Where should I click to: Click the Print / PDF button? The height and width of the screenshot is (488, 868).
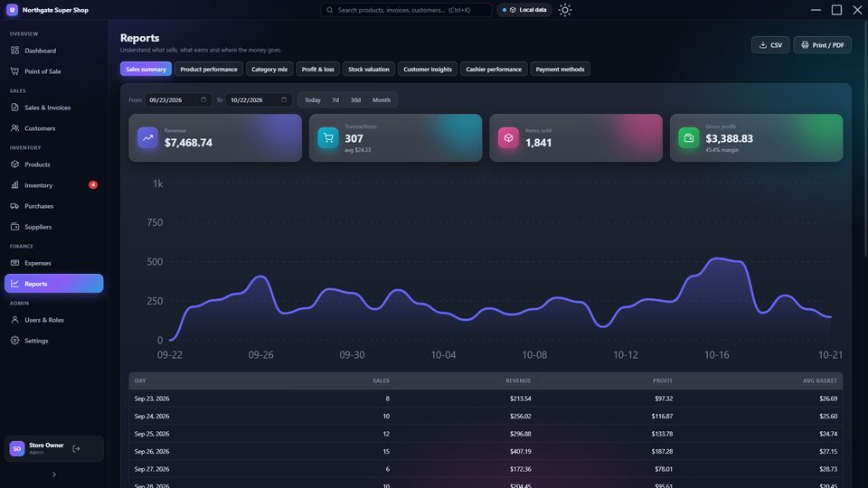pos(822,45)
